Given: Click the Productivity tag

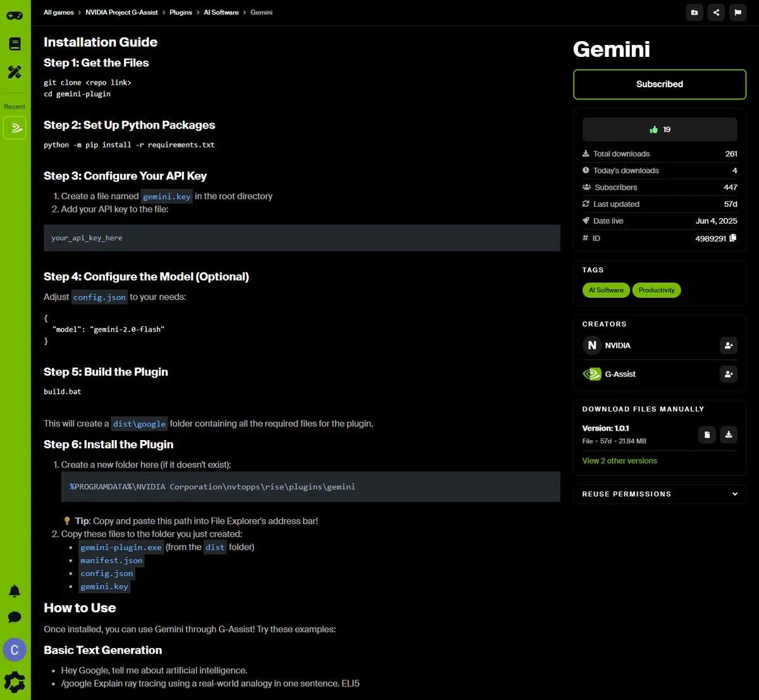Looking at the screenshot, I should 656,290.
